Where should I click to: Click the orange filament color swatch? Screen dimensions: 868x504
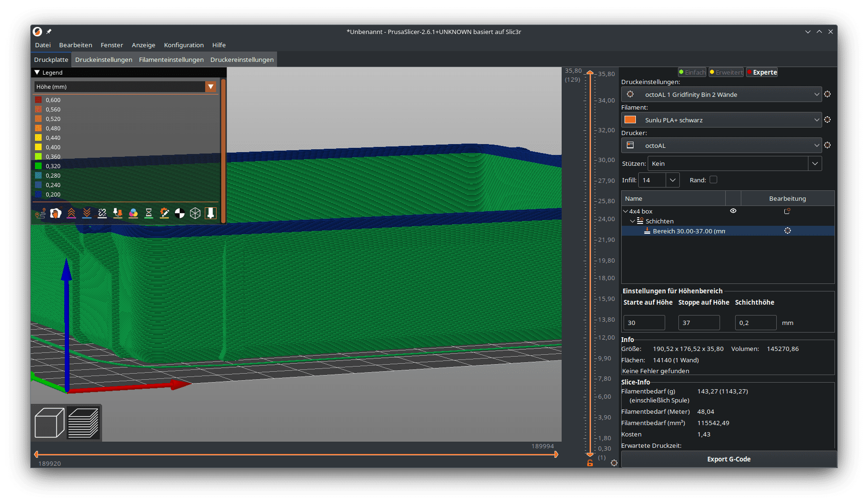tap(630, 120)
